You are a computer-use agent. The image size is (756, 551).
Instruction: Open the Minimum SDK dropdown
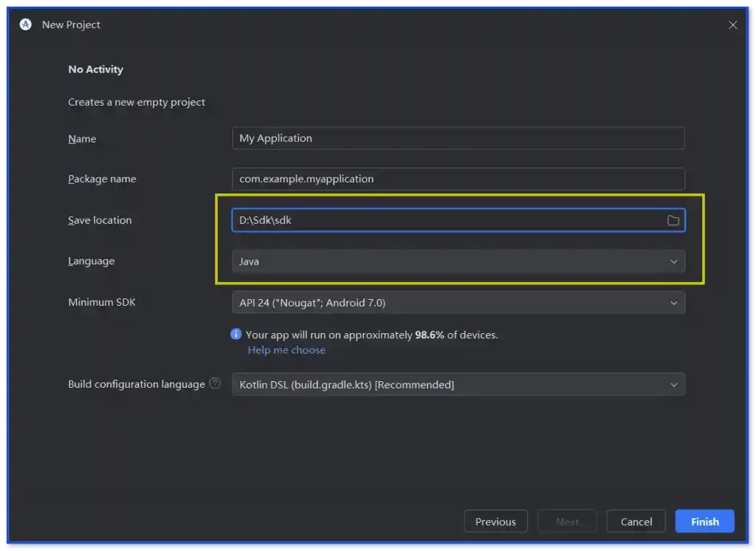458,303
